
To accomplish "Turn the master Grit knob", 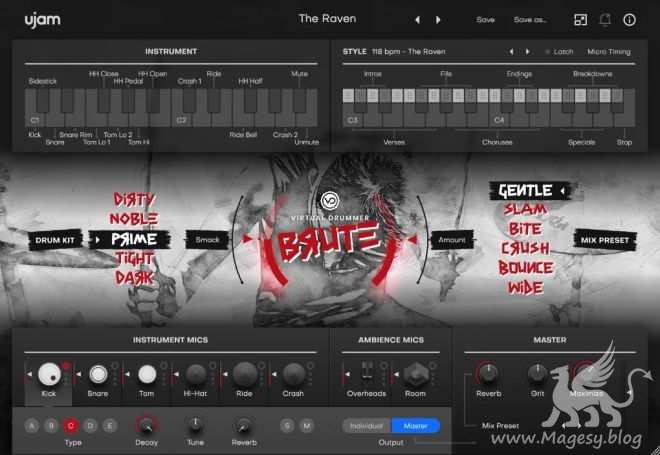I will [537, 373].
